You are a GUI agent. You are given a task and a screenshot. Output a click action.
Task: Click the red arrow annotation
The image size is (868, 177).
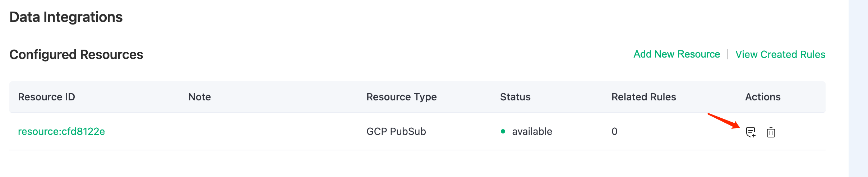(x=724, y=121)
